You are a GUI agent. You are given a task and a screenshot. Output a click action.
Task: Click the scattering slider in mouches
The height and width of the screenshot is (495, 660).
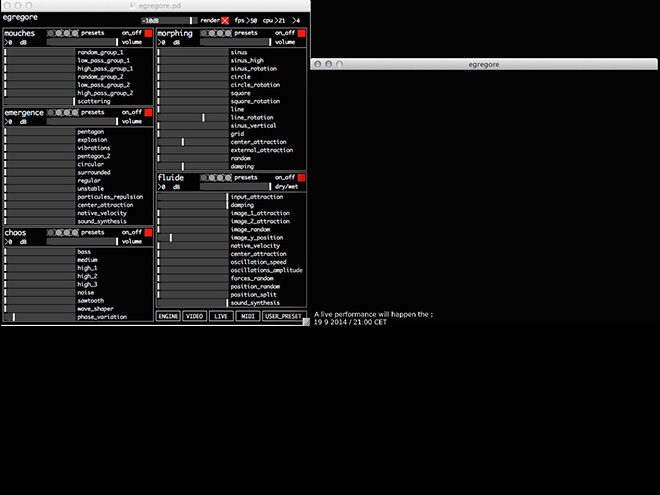tap(40, 101)
